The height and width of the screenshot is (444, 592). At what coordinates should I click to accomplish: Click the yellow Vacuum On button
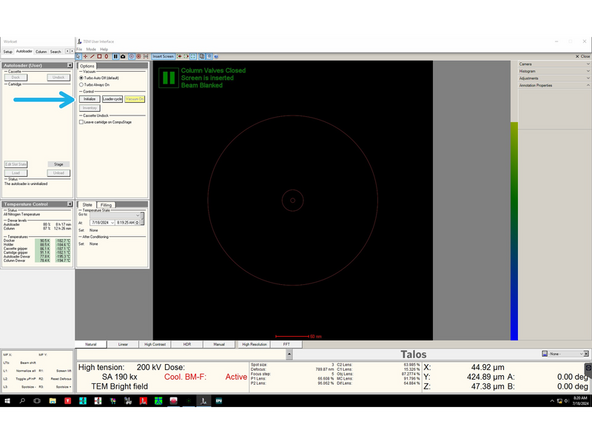pos(134,99)
